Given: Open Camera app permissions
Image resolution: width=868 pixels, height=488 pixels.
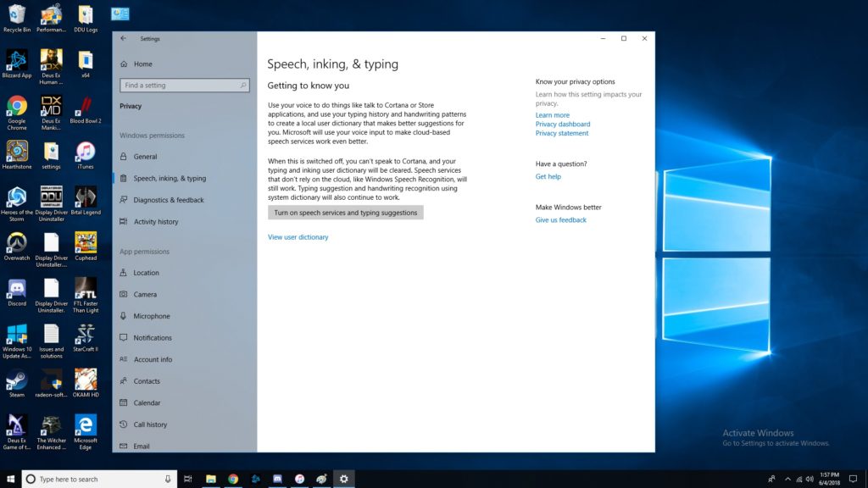Looking at the screenshot, I should (x=145, y=295).
